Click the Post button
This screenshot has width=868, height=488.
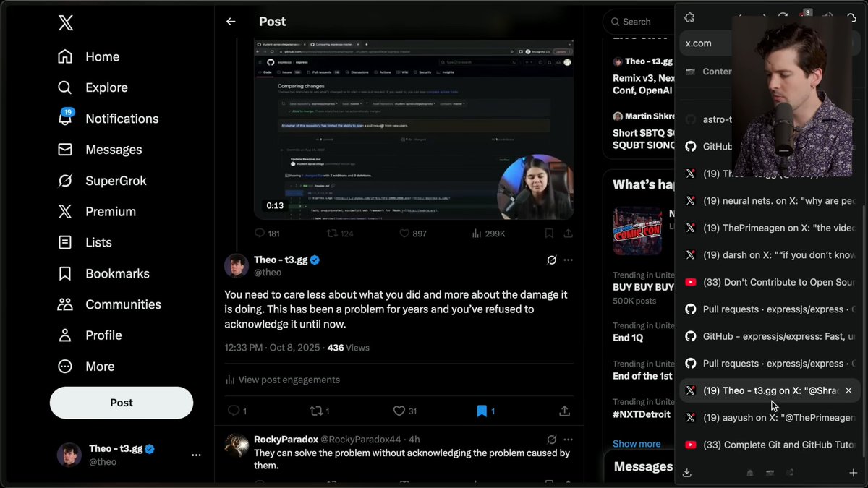(x=121, y=403)
